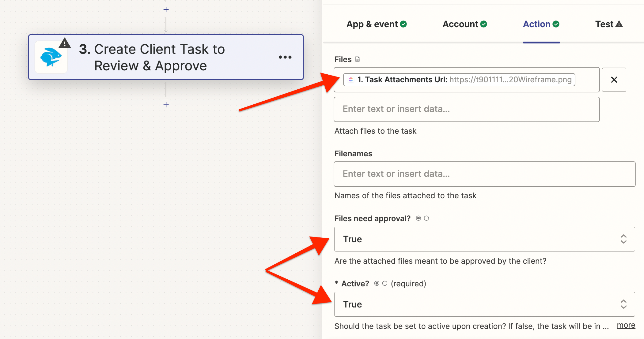
Task: Add a step below step 3 with plus
Action: pyautogui.click(x=166, y=105)
